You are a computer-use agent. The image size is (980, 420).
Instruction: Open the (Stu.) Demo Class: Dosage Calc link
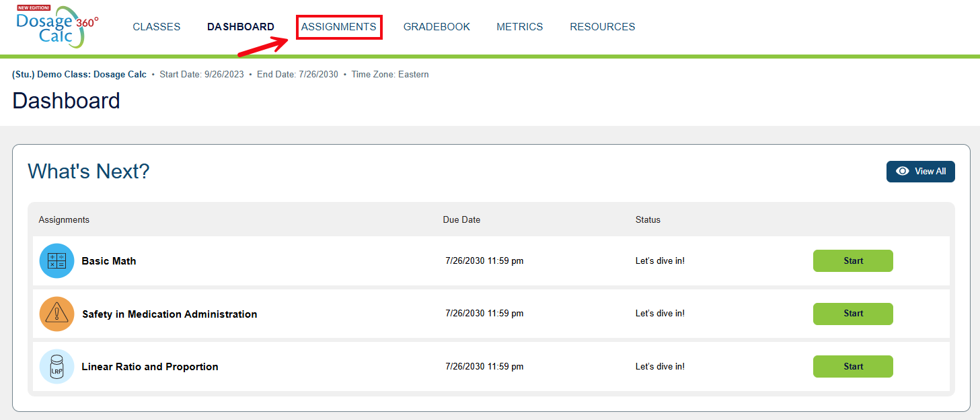(x=79, y=74)
